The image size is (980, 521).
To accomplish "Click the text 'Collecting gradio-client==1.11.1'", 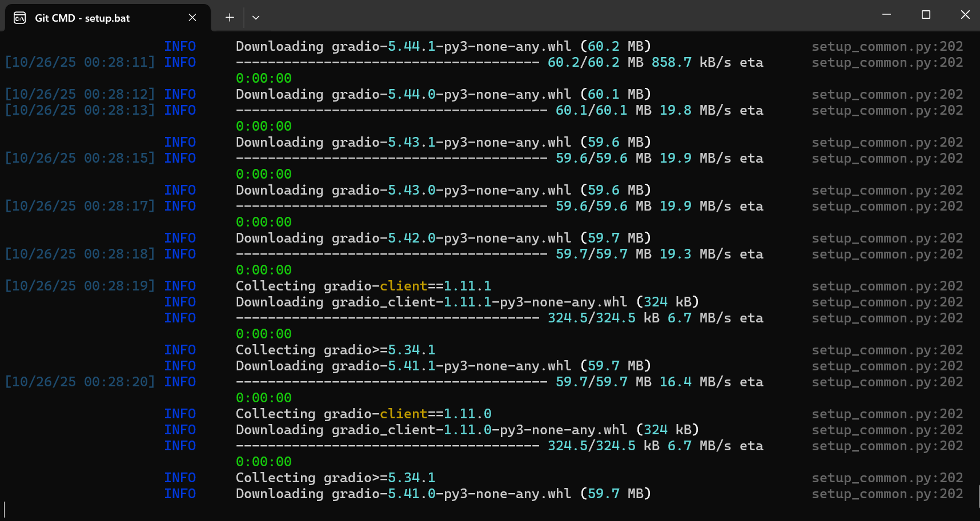I will tap(364, 286).
